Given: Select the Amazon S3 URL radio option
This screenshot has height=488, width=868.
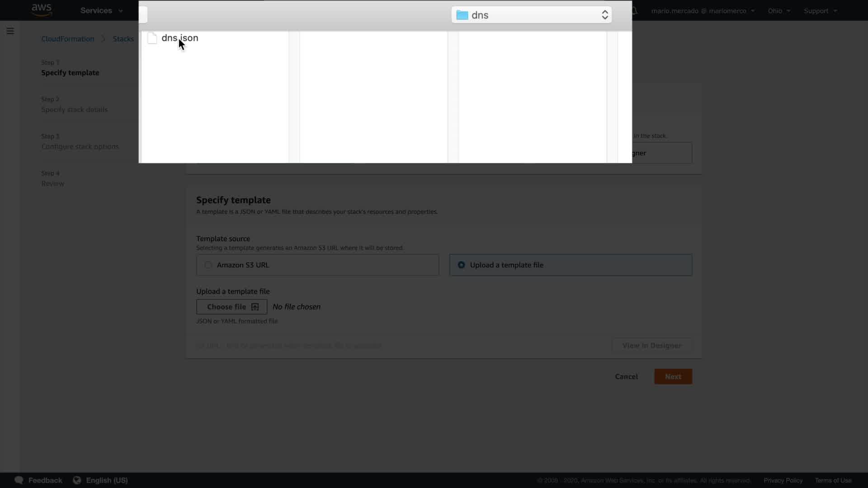Looking at the screenshot, I should click(x=208, y=265).
